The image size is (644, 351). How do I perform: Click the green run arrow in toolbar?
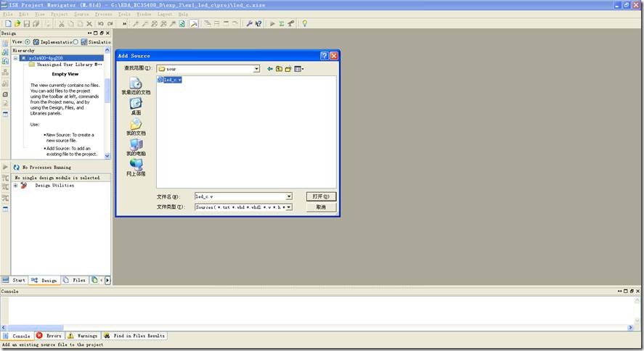coord(272,24)
